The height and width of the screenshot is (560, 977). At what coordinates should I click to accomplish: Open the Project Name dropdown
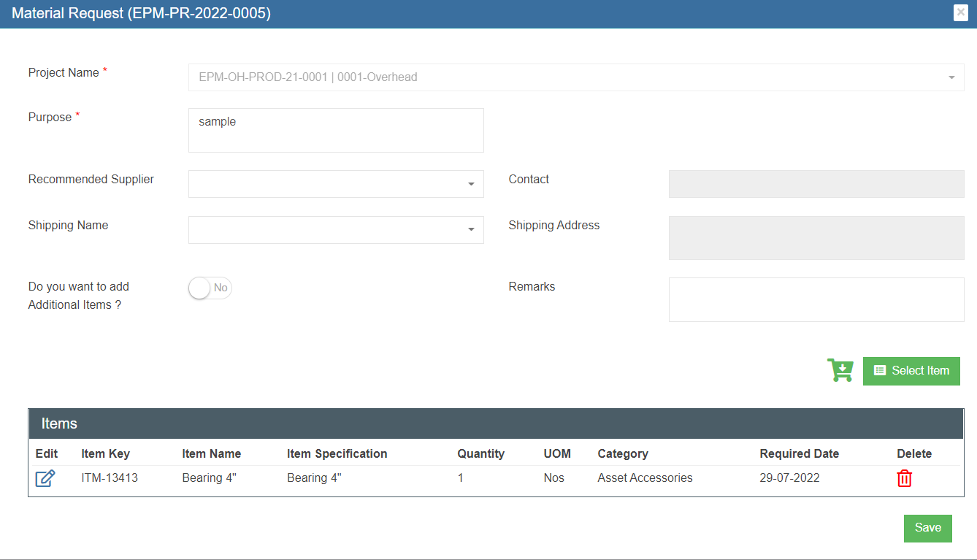pyautogui.click(x=575, y=77)
